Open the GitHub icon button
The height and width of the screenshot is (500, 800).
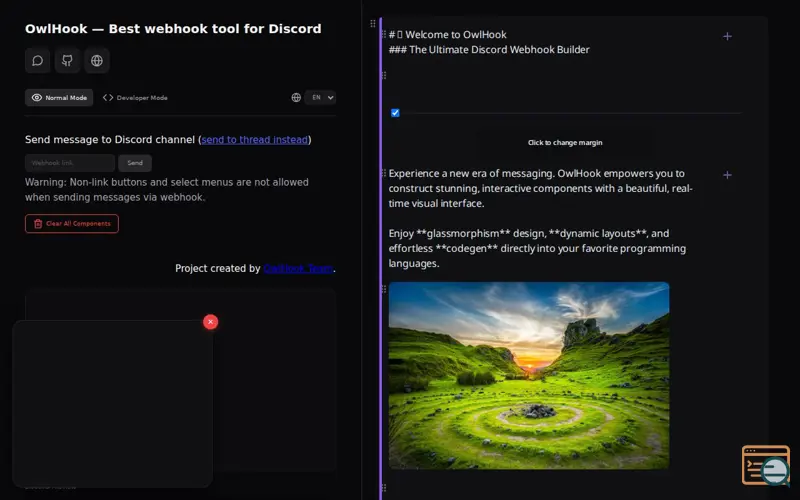point(67,61)
